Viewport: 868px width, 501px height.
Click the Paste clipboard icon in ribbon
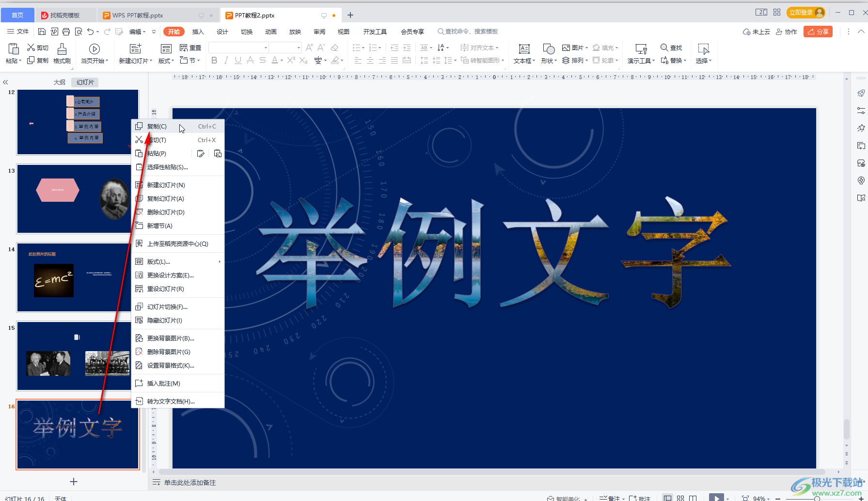[x=13, y=48]
